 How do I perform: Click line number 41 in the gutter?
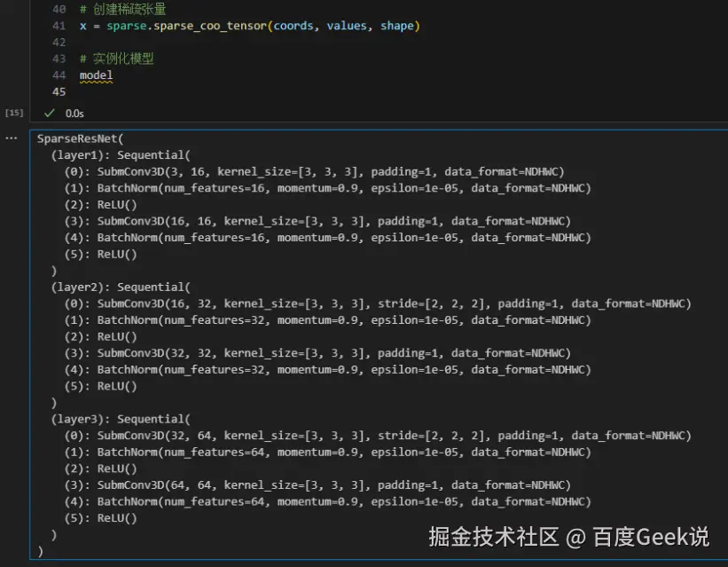point(59,26)
